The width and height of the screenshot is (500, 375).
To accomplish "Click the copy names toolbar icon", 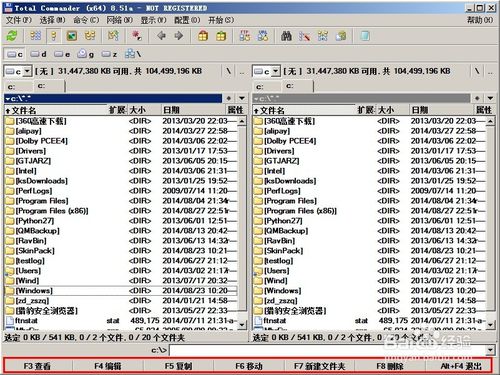I will (x=340, y=36).
